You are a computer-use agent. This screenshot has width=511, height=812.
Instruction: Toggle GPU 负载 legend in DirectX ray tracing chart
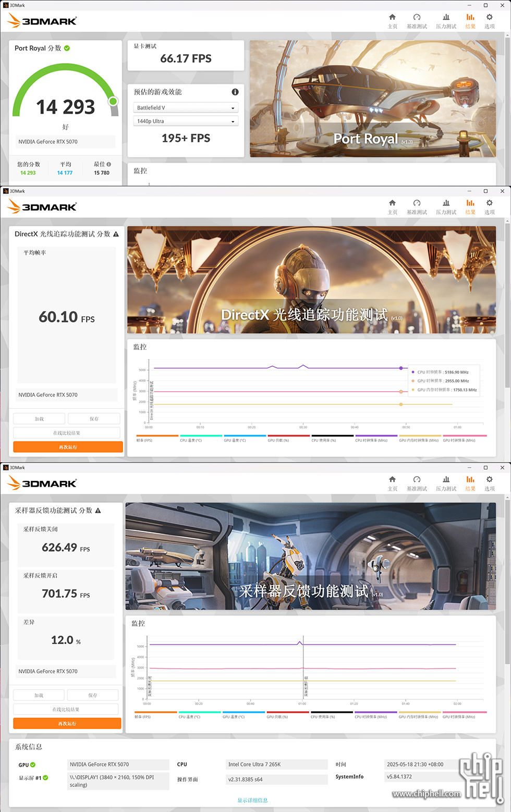point(288,439)
